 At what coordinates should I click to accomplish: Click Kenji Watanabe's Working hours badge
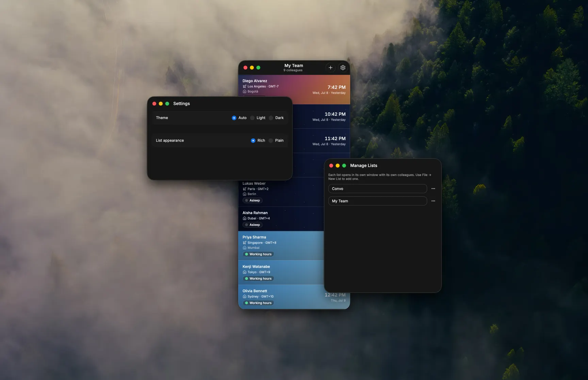(x=258, y=279)
